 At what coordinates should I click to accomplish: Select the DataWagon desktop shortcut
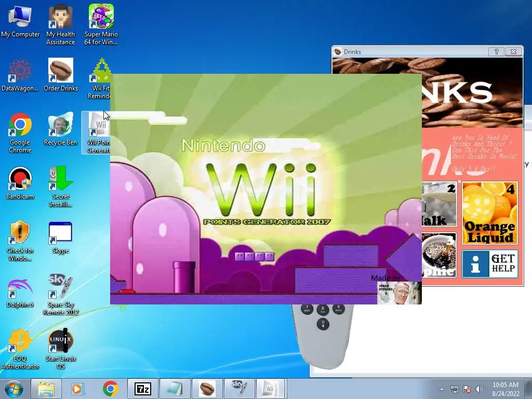click(x=20, y=75)
